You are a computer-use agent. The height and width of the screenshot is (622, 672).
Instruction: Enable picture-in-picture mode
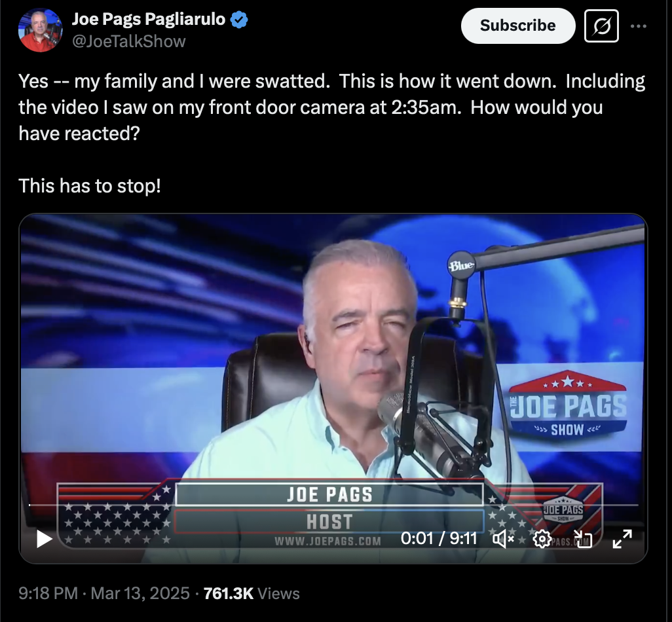(x=582, y=538)
